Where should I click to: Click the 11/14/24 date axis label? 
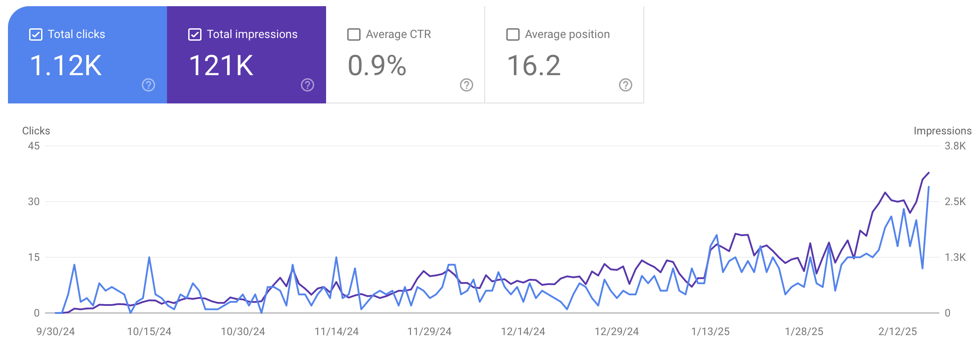coord(337,332)
